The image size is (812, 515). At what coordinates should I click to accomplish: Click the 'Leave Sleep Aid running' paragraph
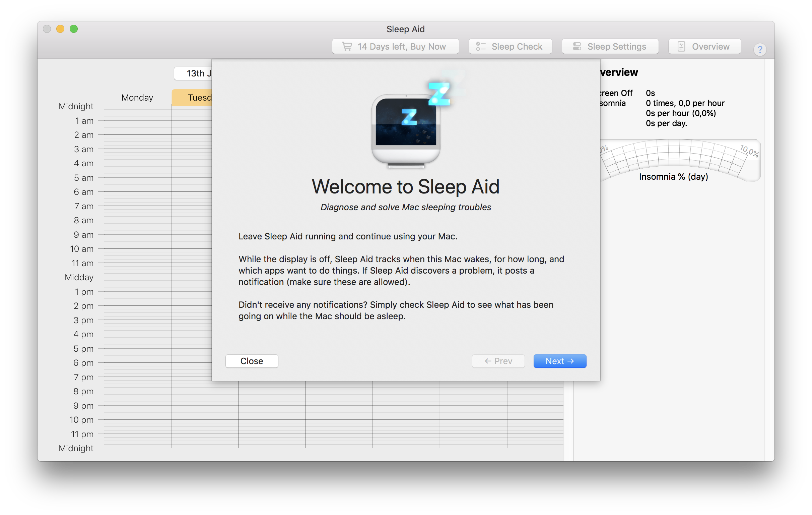coord(348,236)
